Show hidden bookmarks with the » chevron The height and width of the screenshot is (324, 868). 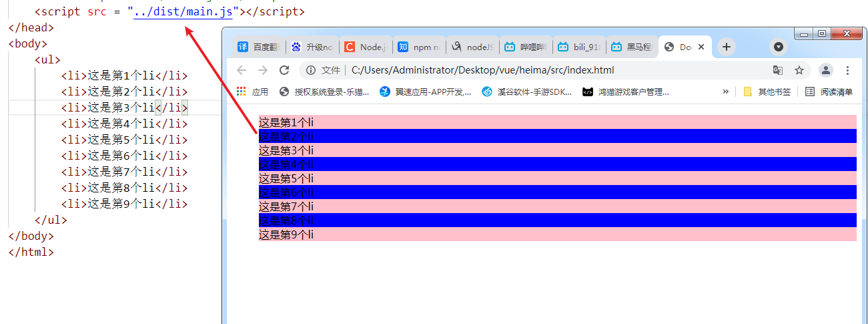pyautogui.click(x=726, y=92)
